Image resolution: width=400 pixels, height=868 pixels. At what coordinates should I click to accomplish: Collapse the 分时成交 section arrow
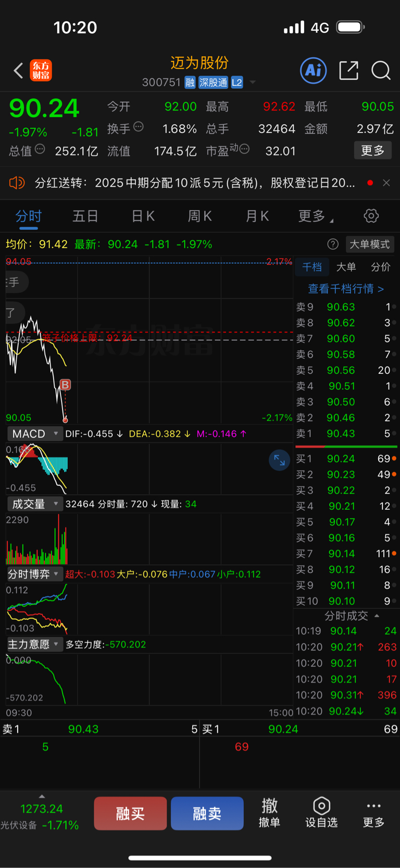pos(377,616)
